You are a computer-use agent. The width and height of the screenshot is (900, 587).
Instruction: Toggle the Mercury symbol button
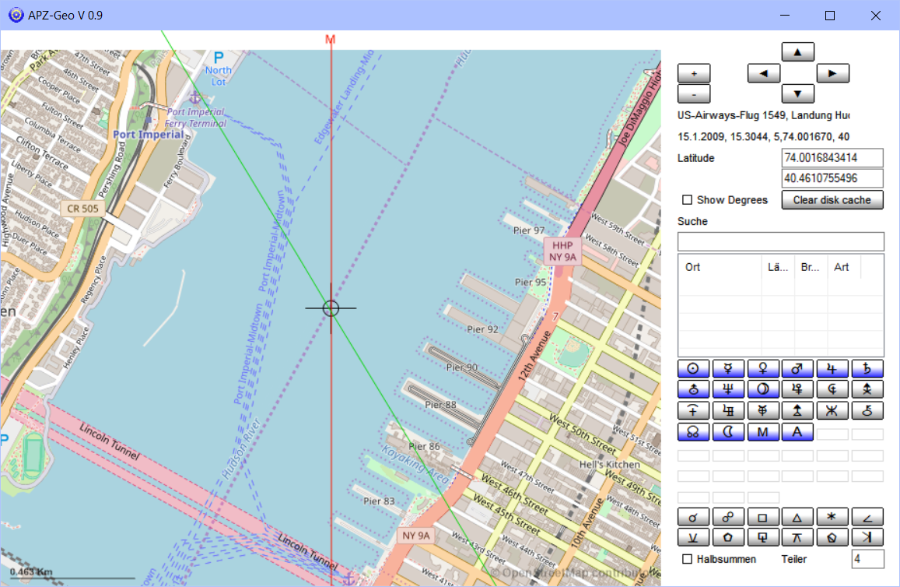[728, 369]
